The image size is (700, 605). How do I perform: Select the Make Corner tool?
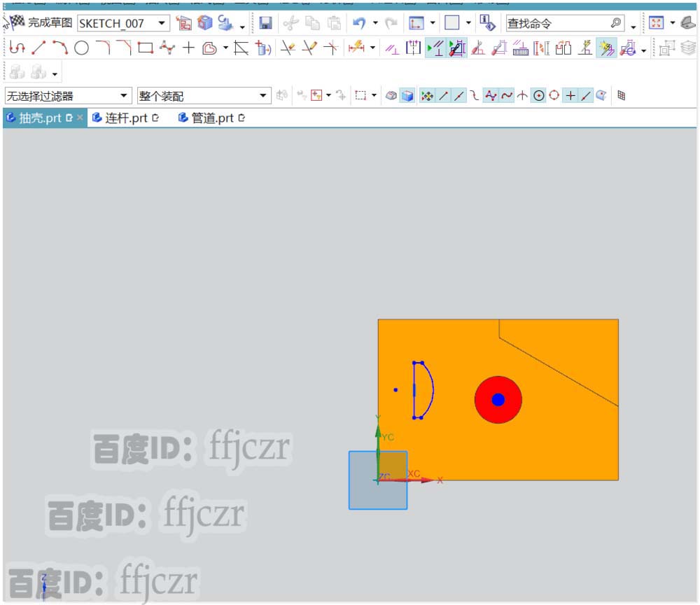pos(331,48)
